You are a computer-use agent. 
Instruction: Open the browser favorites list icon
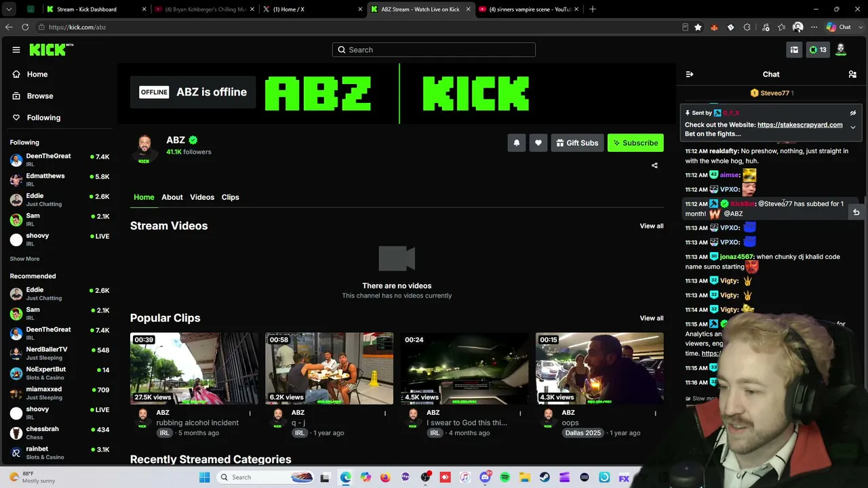tap(782, 27)
